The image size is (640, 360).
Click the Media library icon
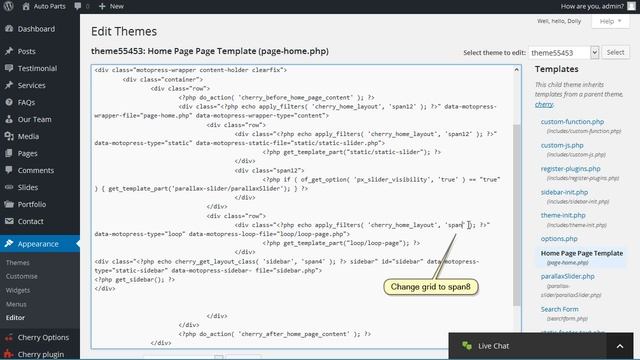[x=9, y=136]
